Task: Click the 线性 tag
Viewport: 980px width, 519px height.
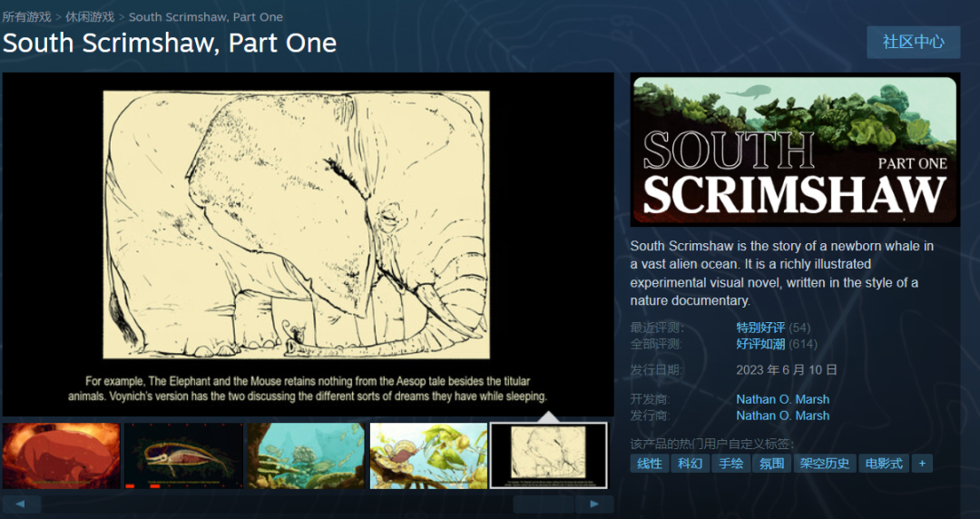Action: pyautogui.click(x=650, y=464)
